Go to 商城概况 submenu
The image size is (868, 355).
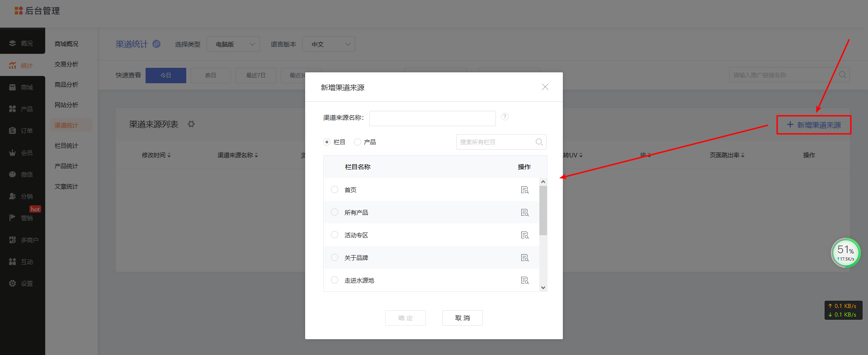point(66,44)
